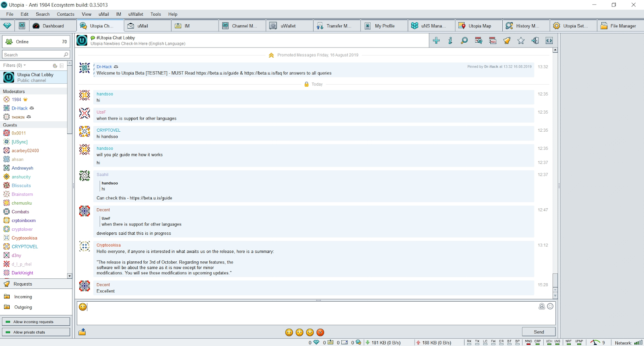
Task: Click the hashtag chat window icon
Action: point(479,41)
